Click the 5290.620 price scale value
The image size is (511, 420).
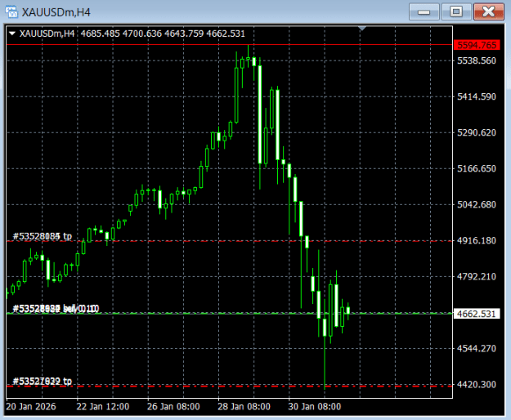pyautogui.click(x=477, y=132)
